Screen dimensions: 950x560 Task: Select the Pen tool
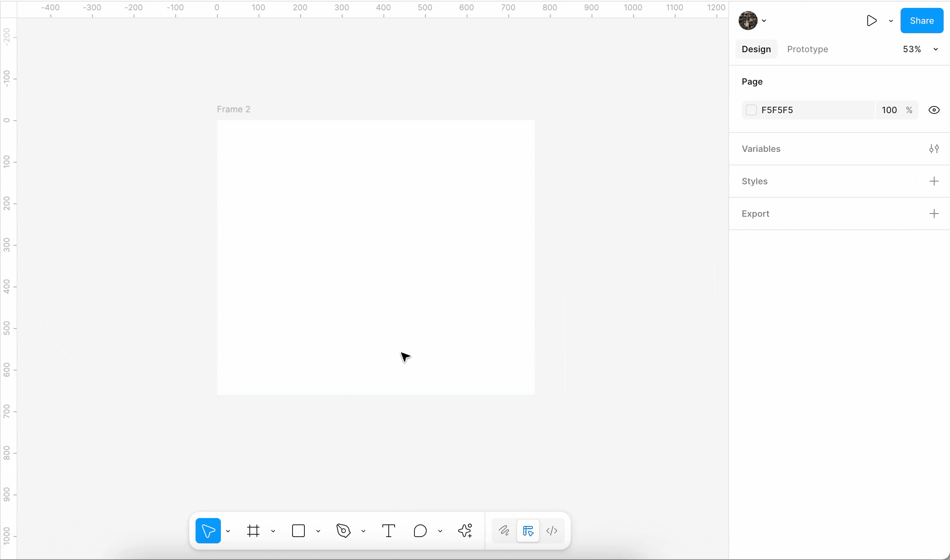click(343, 531)
